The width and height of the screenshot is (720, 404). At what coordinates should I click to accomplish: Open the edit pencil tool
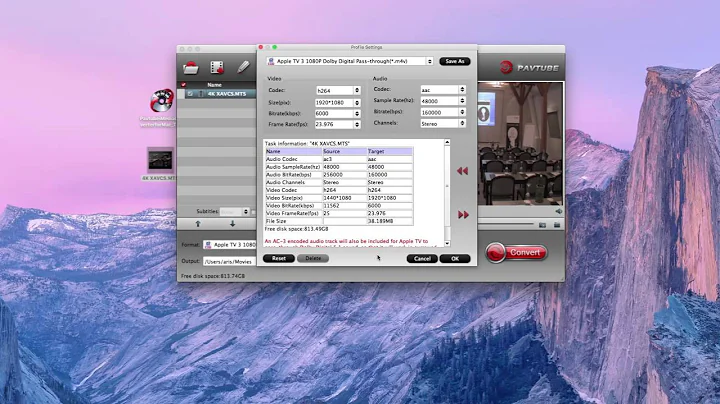243,67
